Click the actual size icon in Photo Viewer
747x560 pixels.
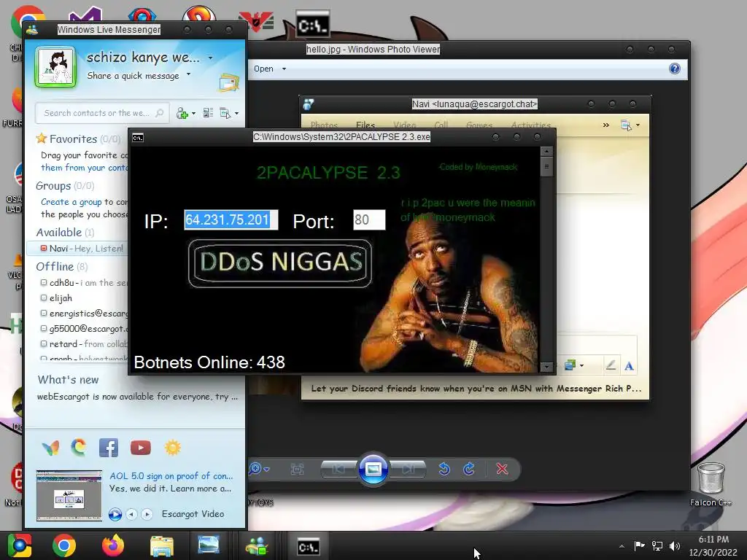[x=298, y=470]
